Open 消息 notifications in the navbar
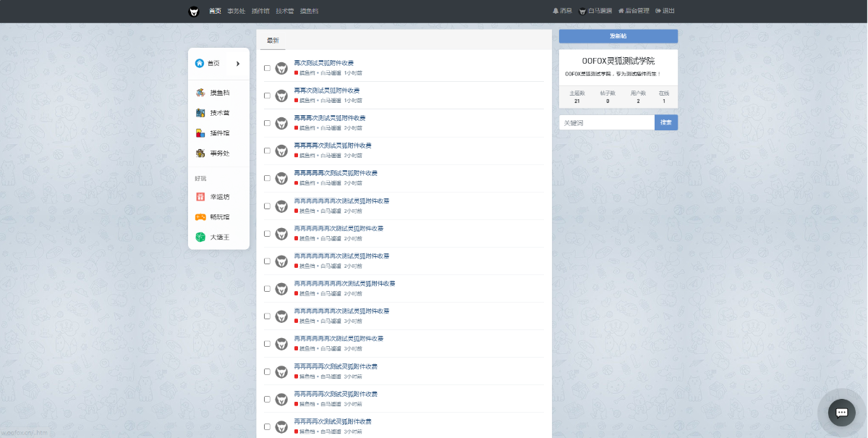This screenshot has width=868, height=438. point(562,12)
